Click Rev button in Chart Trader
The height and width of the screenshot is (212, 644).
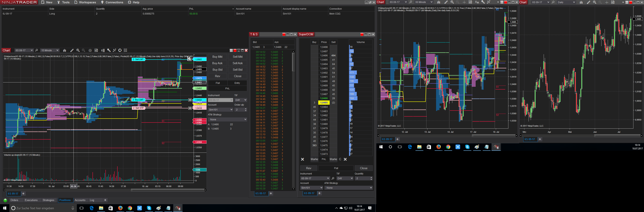click(217, 76)
